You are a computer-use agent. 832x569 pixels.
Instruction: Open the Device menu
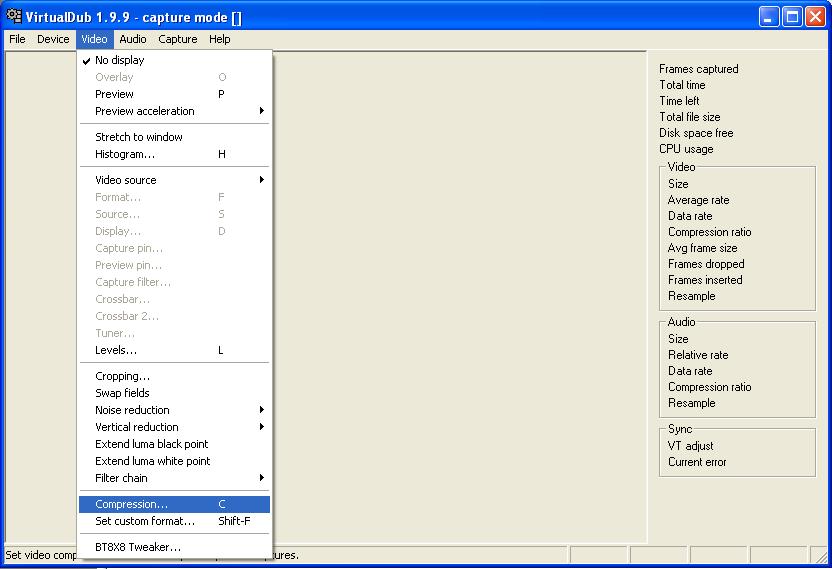pyautogui.click(x=53, y=39)
